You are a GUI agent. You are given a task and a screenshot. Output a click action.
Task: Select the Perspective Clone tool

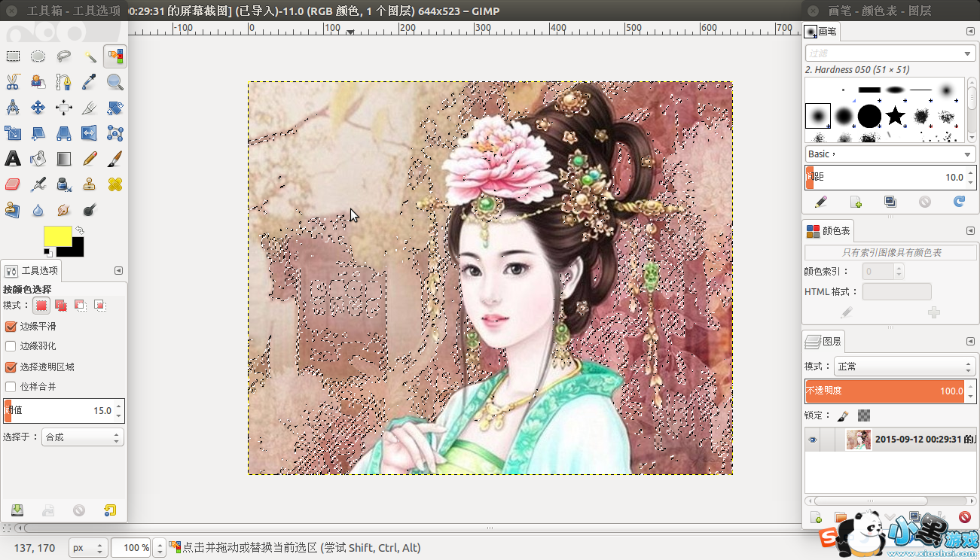coord(13,210)
